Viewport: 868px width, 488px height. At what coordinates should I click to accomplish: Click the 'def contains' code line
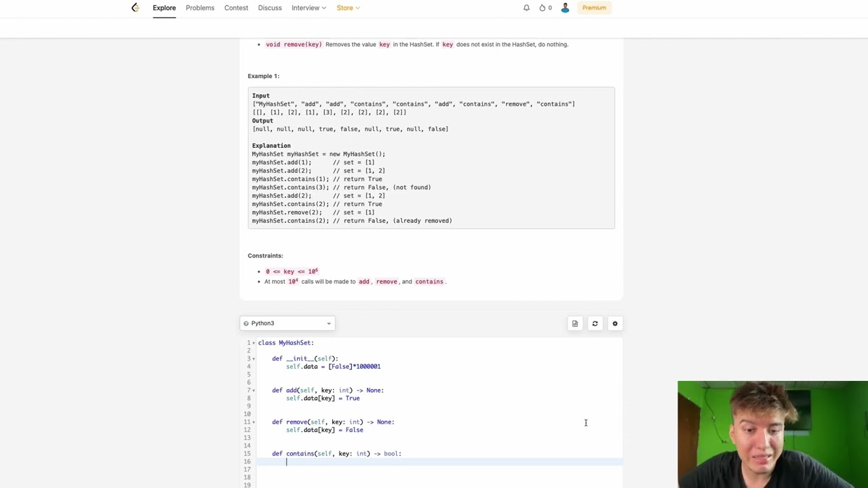click(x=336, y=453)
